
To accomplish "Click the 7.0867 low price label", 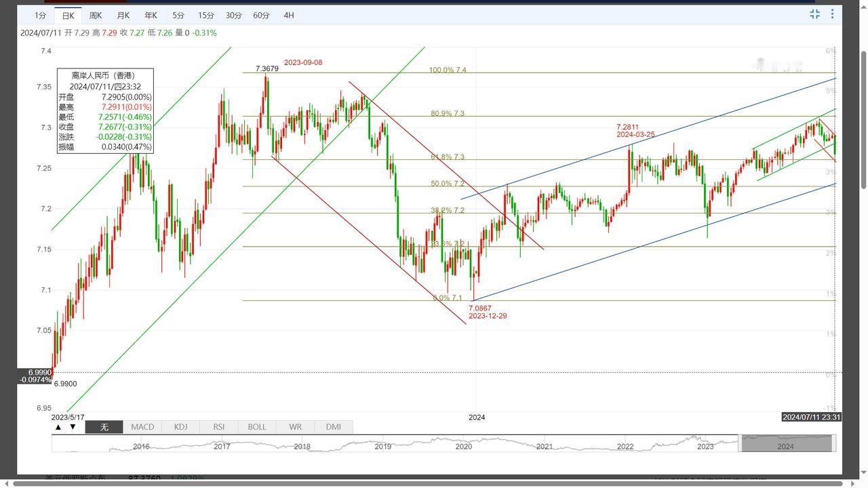I will [x=480, y=308].
